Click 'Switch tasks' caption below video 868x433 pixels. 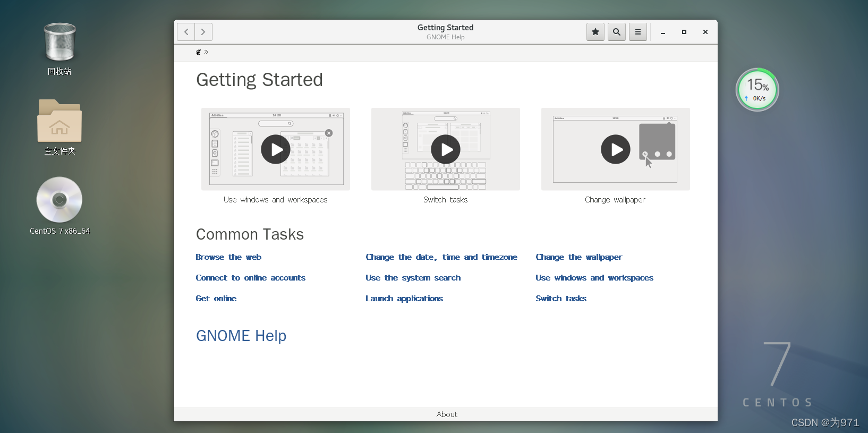tap(446, 200)
